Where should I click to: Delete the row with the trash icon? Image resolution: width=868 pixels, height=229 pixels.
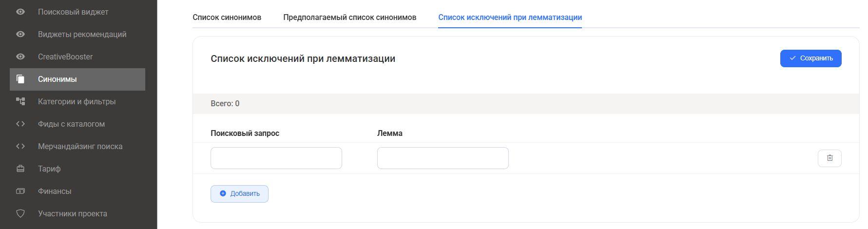(x=829, y=158)
